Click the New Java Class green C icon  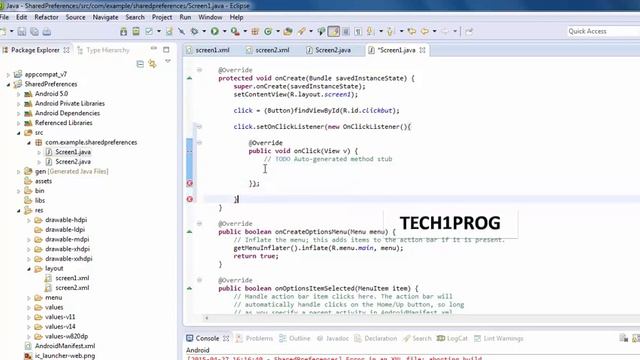click(x=268, y=31)
